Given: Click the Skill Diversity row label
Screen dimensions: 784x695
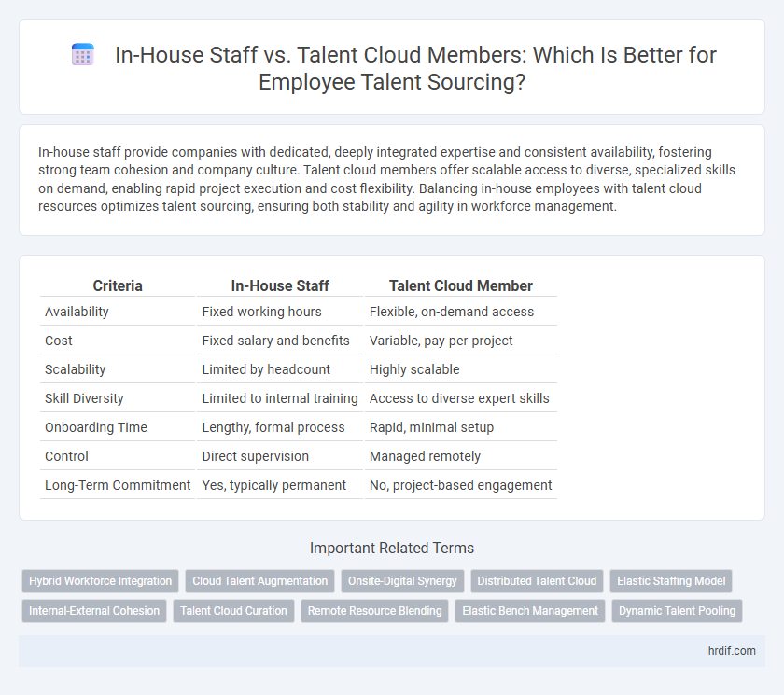Looking at the screenshot, I should (84, 398).
